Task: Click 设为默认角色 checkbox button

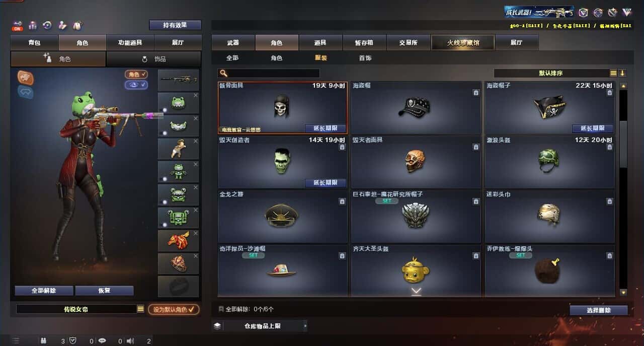Action: [174, 309]
